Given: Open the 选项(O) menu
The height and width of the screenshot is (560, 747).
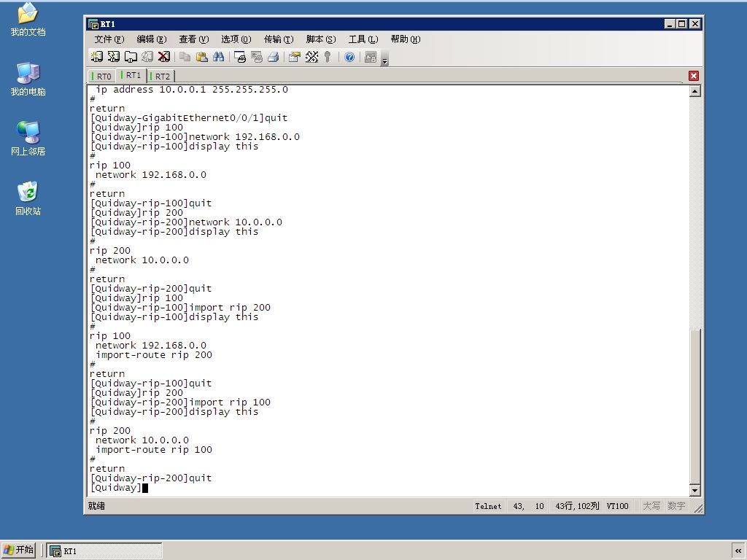Looking at the screenshot, I should pos(236,39).
